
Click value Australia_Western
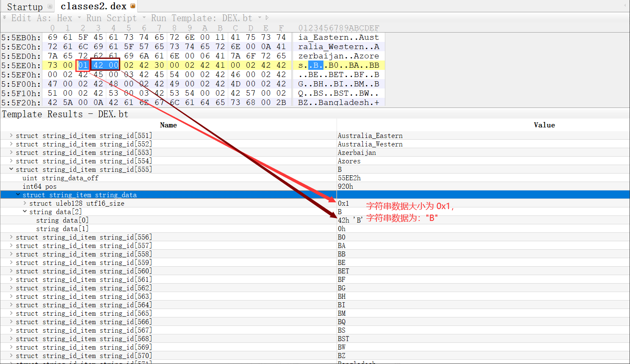click(370, 144)
